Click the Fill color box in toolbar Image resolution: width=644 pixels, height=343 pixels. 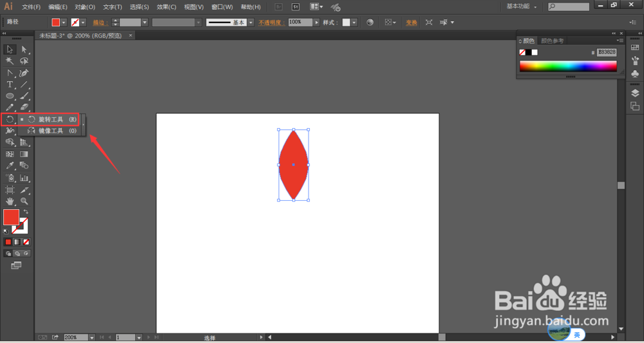(11, 218)
